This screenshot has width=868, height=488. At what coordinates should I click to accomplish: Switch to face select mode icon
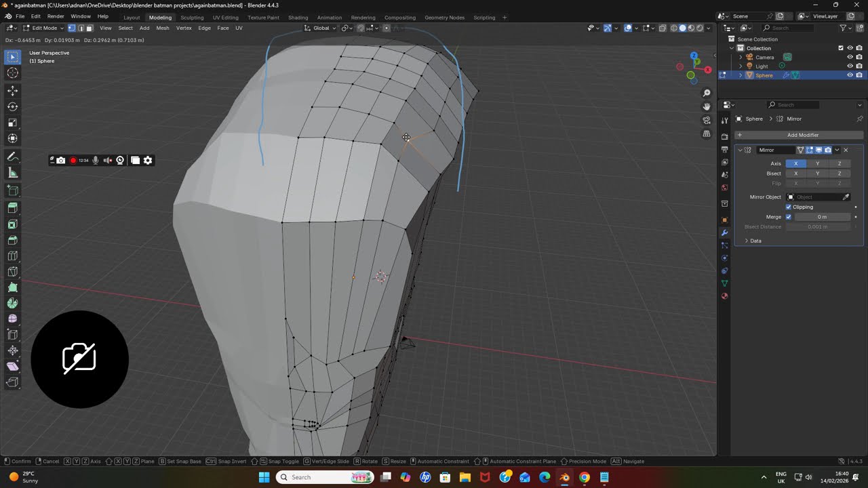89,28
